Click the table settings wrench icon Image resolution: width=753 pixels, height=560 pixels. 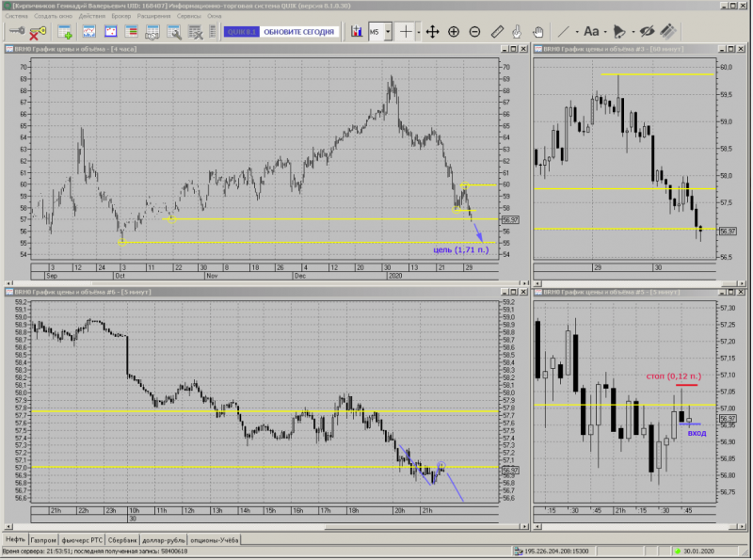point(173,32)
